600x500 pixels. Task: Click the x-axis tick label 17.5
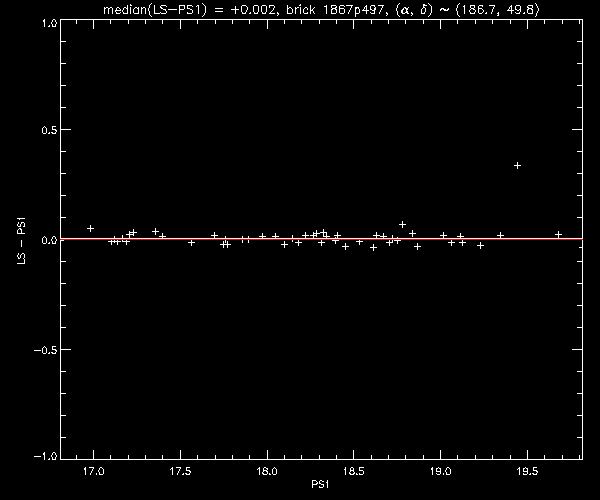180,471
